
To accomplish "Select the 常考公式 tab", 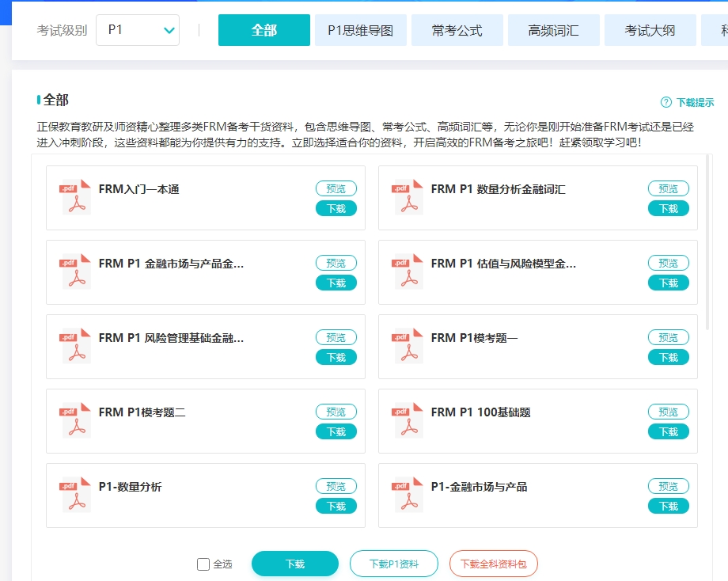I will tap(457, 30).
